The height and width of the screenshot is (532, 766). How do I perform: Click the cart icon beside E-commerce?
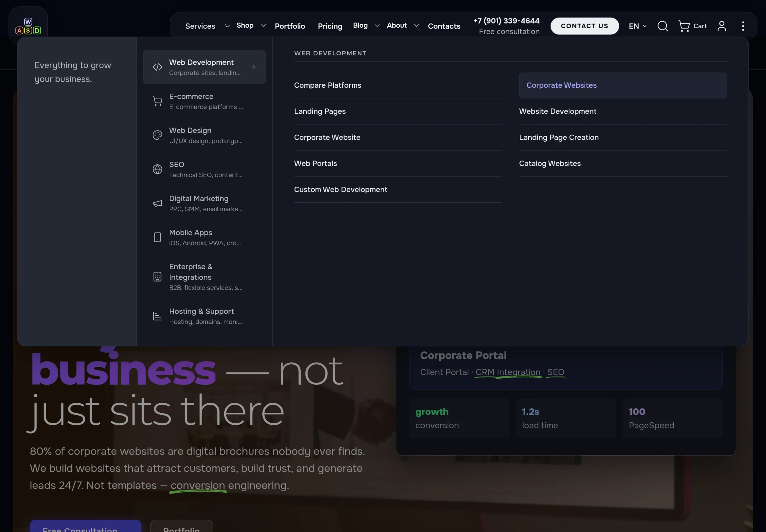[x=157, y=101]
